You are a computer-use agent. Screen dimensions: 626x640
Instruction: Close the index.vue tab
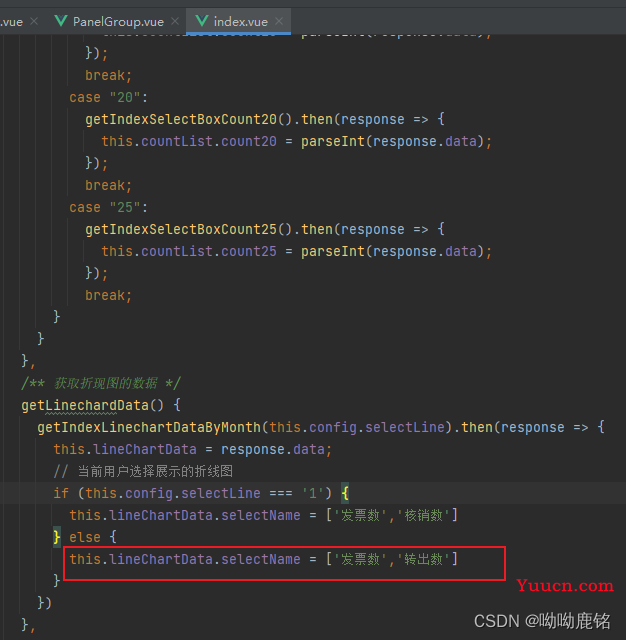tap(279, 21)
